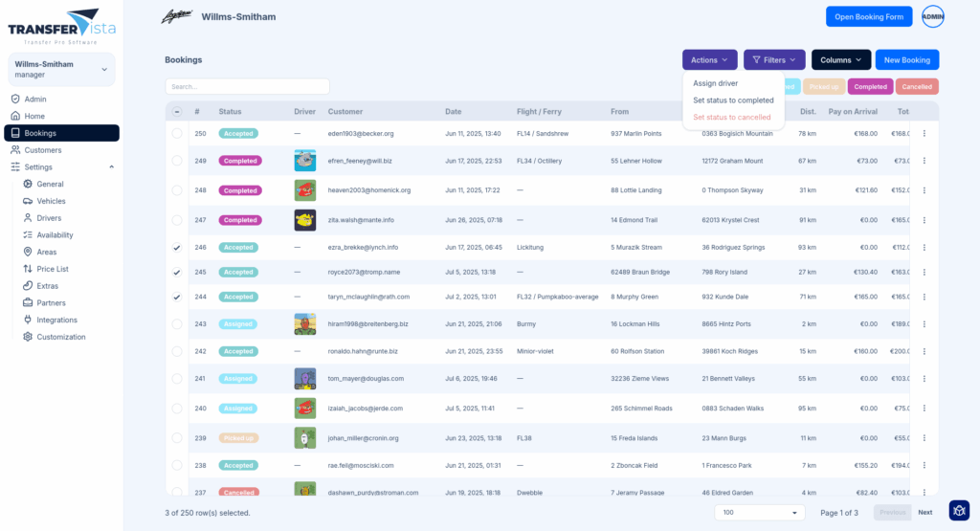Open the Integrations settings
Viewport: 980px width, 531px height.
pos(56,320)
